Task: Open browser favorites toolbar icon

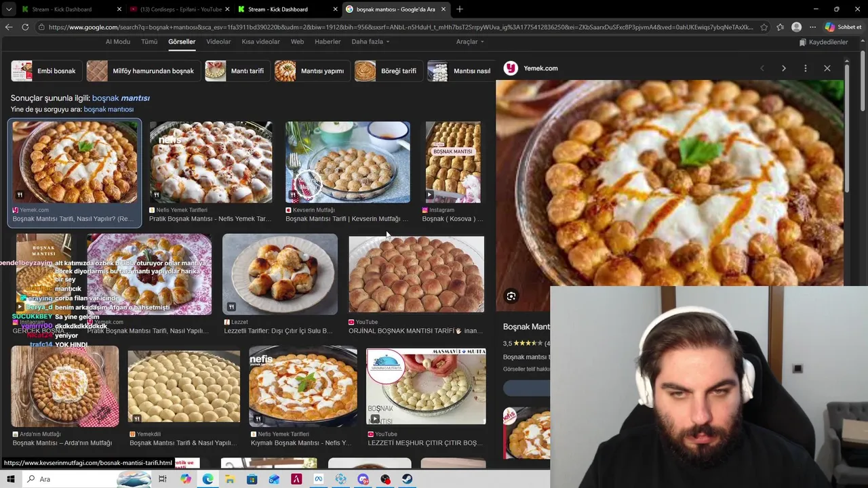Action: pyautogui.click(x=781, y=27)
